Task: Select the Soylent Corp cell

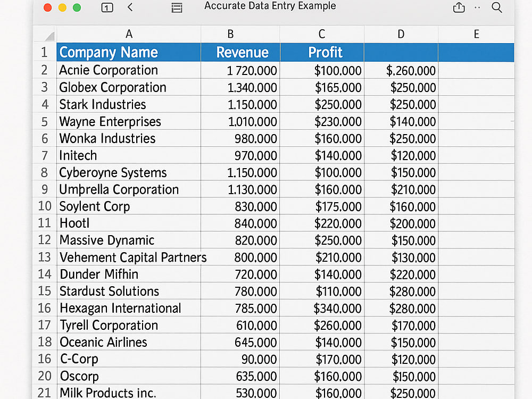Action: 129,206
